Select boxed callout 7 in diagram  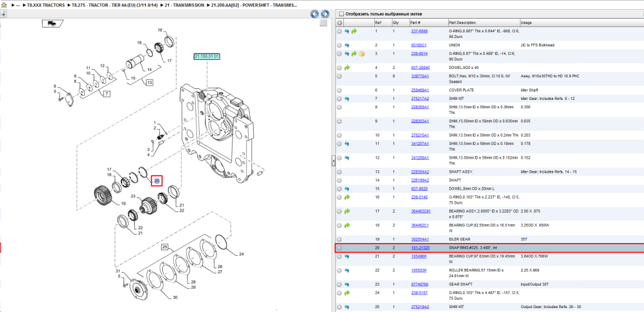pos(106,95)
